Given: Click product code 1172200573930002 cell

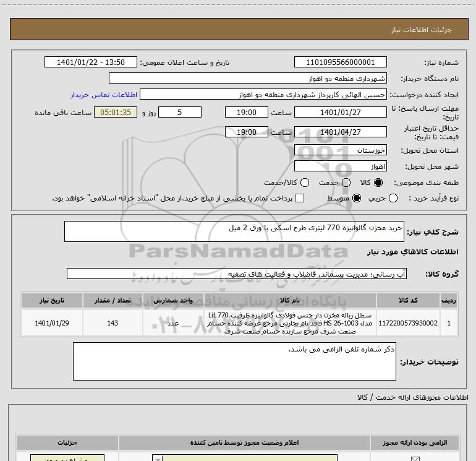Looking at the screenshot, I should pos(408,323).
